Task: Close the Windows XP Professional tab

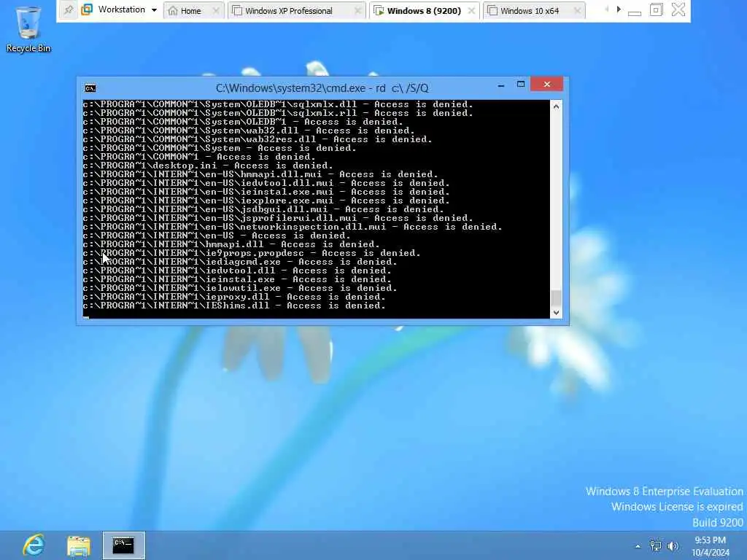Action: point(357,10)
